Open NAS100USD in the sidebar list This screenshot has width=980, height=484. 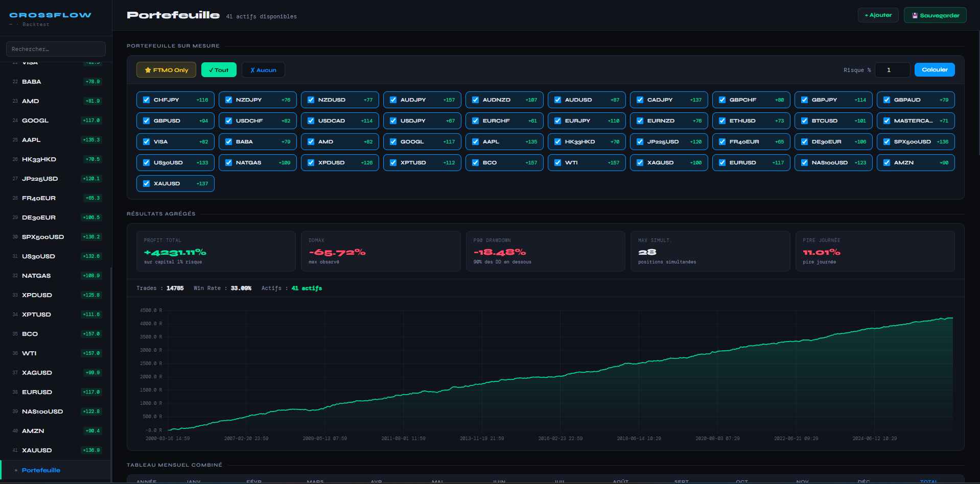coord(56,412)
